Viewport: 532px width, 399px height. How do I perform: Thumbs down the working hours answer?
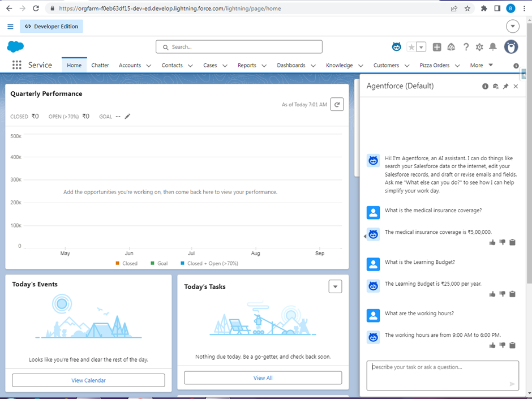pos(503,345)
